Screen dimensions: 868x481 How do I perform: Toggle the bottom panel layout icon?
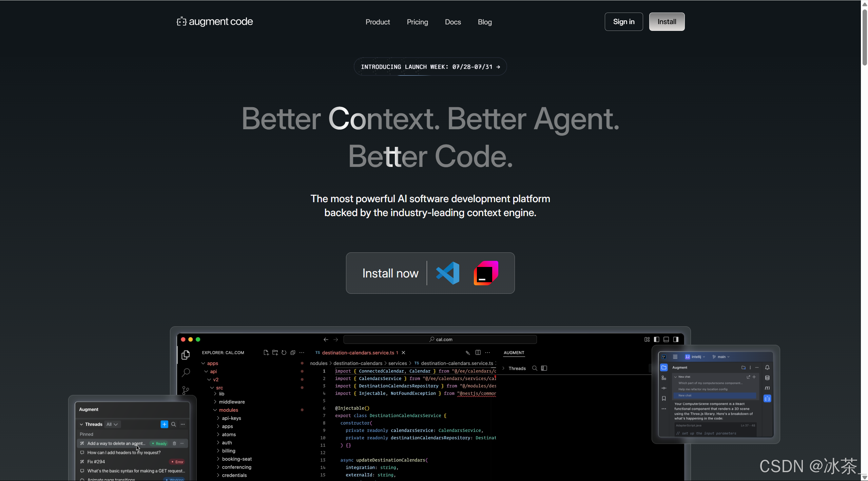click(666, 340)
